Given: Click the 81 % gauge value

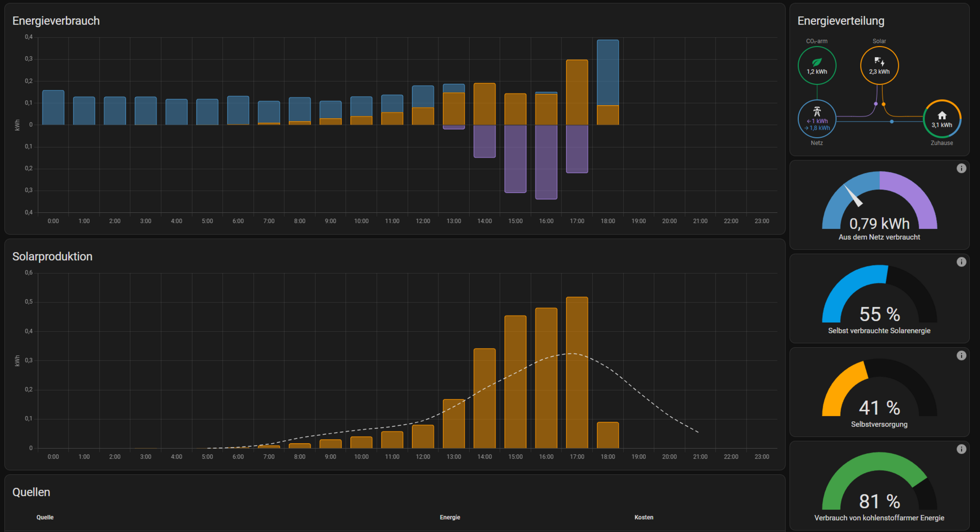Looking at the screenshot, I should pyautogui.click(x=879, y=501).
